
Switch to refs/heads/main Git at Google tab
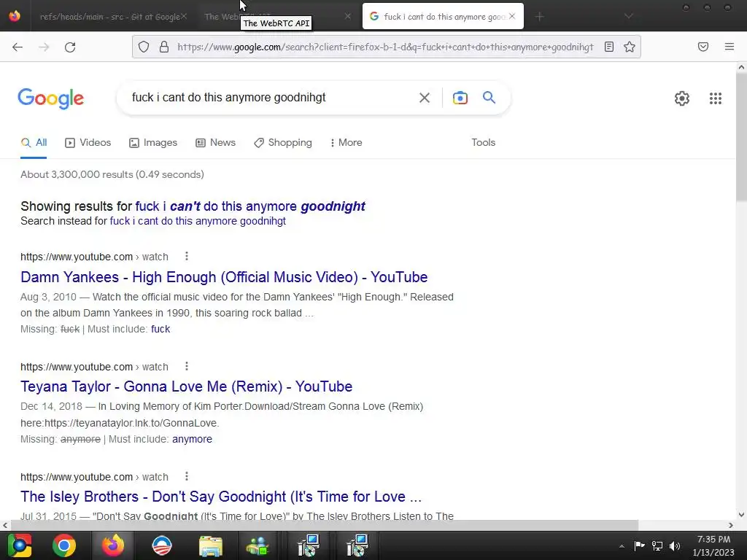click(110, 17)
